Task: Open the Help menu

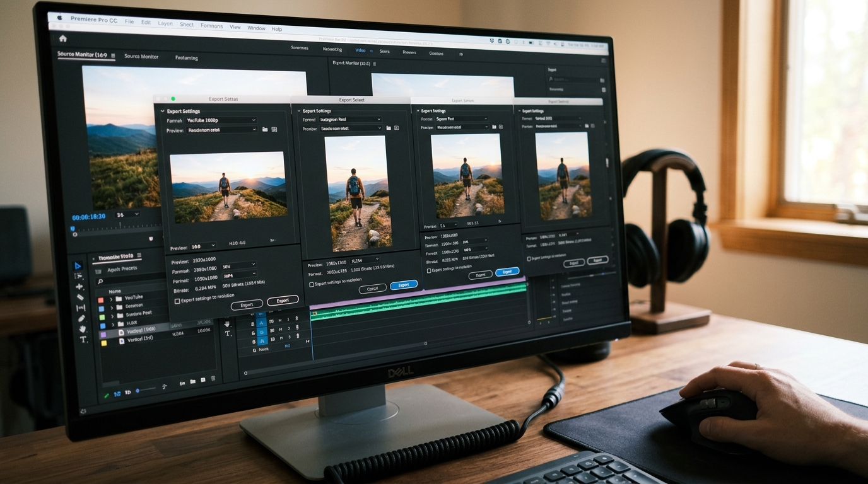Action: coord(277,29)
